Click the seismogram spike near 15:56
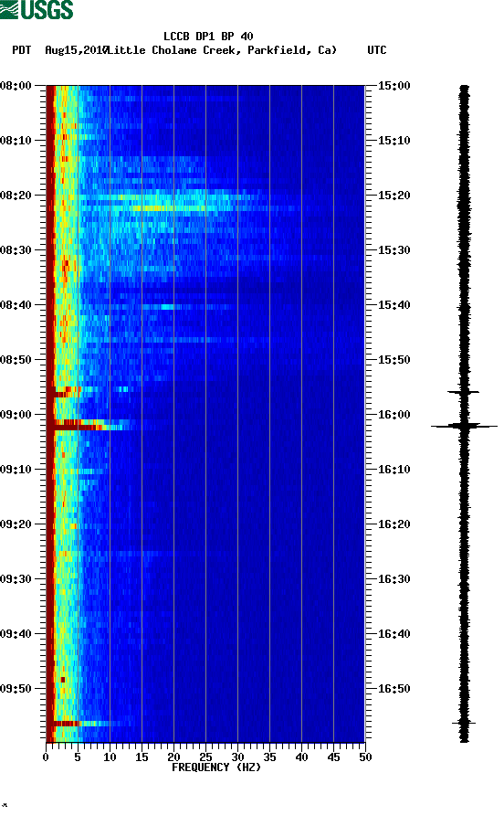 tap(464, 392)
